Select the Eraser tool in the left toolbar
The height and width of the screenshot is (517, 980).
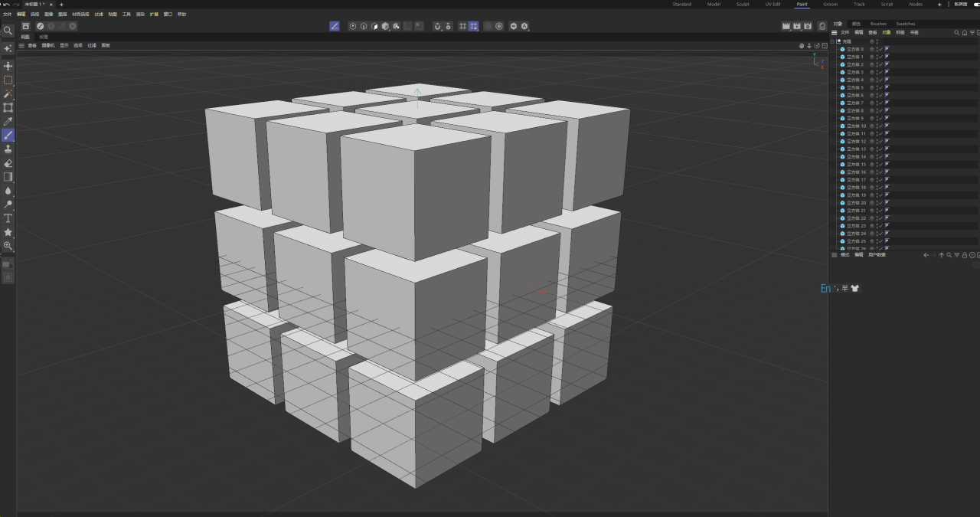8,162
